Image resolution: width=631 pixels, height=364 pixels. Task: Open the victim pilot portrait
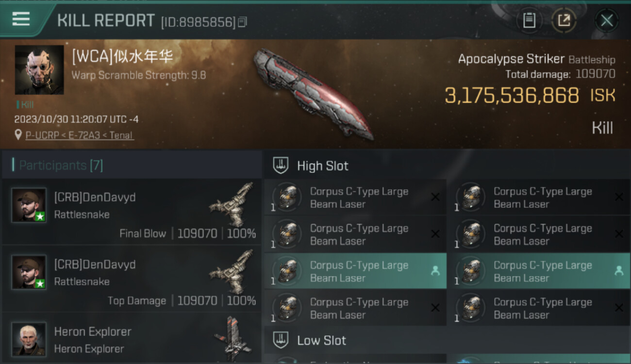pos(39,70)
